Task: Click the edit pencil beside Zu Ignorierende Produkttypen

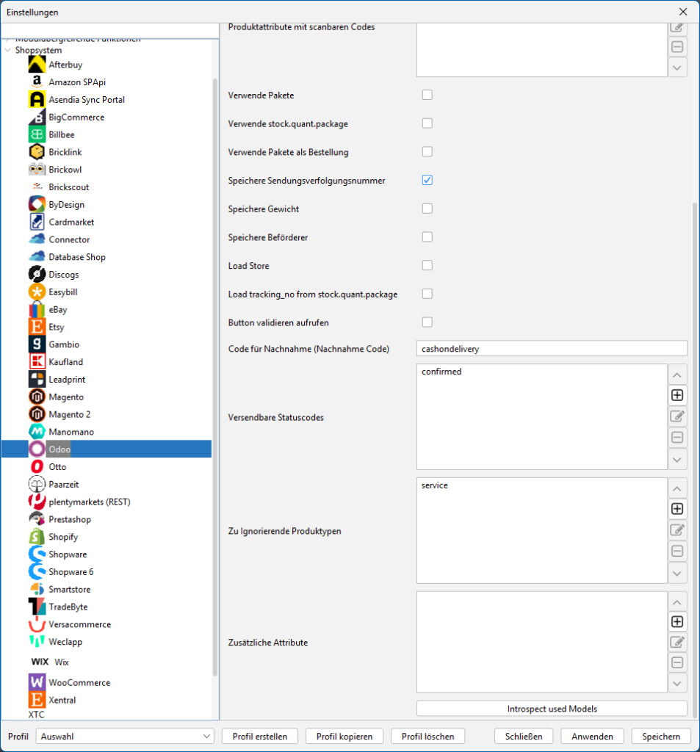Action: pos(677,529)
